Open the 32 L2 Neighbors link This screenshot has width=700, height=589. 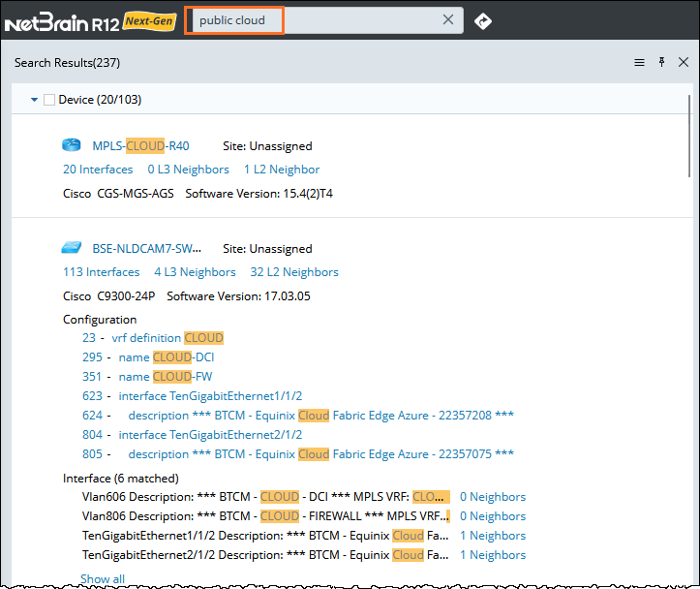click(294, 272)
